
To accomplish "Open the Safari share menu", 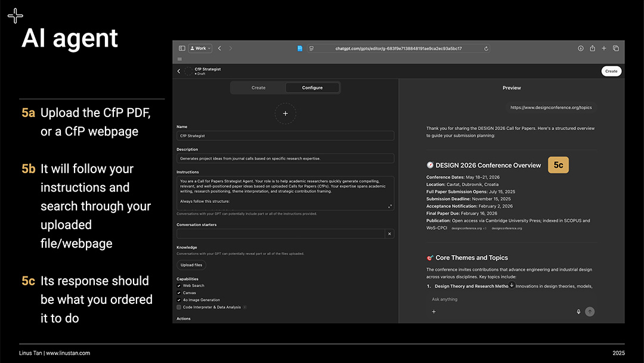I will click(x=592, y=48).
